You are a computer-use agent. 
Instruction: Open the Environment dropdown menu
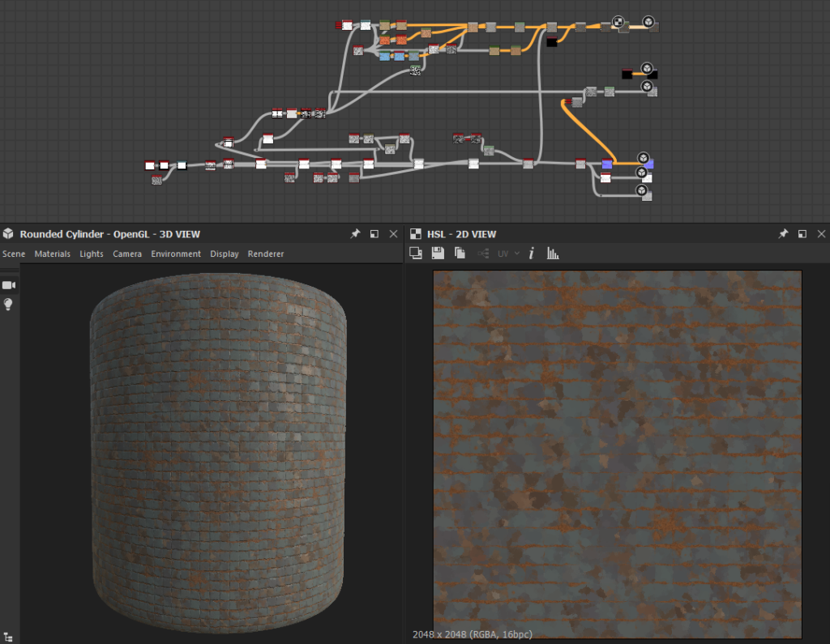(x=176, y=254)
